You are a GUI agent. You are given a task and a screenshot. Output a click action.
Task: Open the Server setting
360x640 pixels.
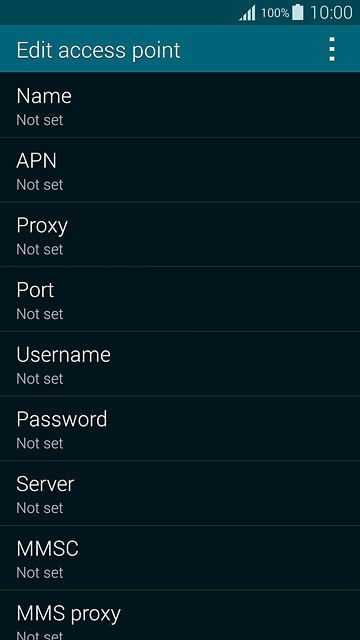pyautogui.click(x=180, y=493)
